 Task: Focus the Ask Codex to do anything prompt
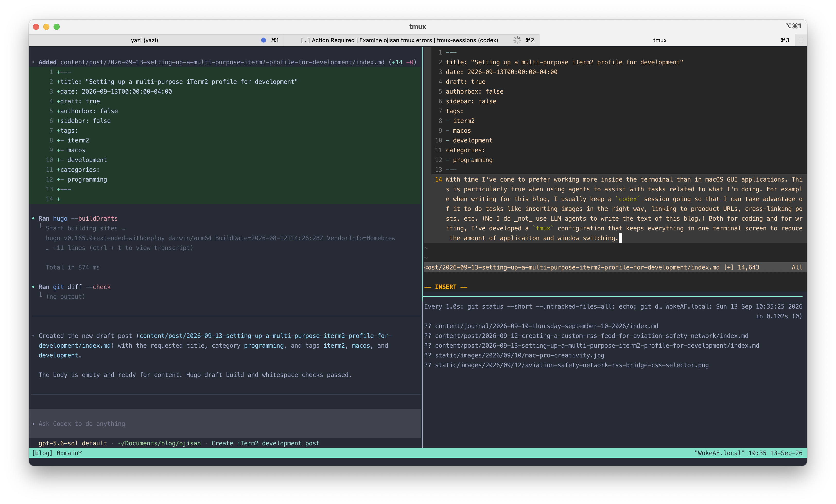tap(225, 423)
